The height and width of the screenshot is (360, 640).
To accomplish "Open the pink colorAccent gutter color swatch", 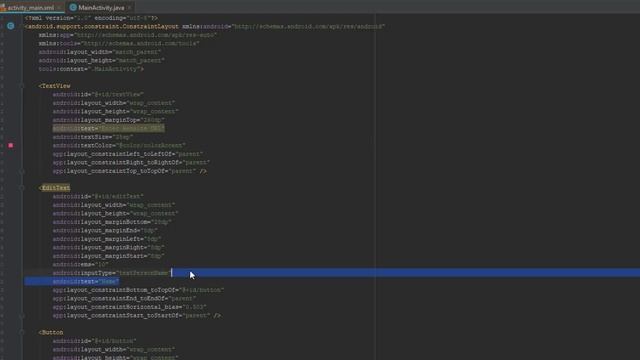I will (11, 145).
